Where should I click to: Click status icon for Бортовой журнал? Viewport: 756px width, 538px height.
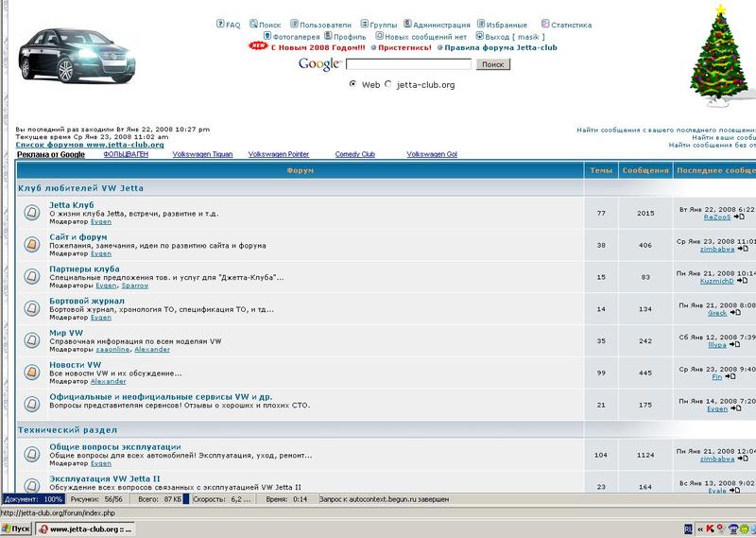[x=32, y=308]
